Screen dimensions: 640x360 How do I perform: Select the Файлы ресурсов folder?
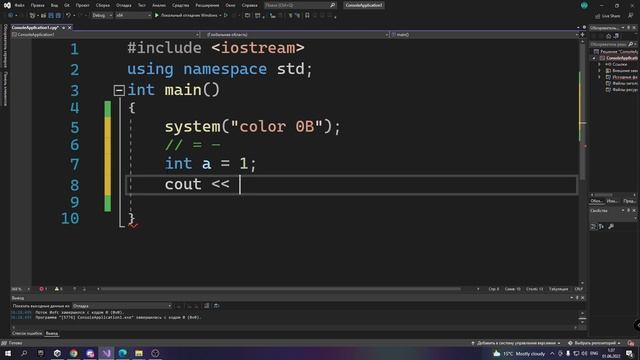622,89
